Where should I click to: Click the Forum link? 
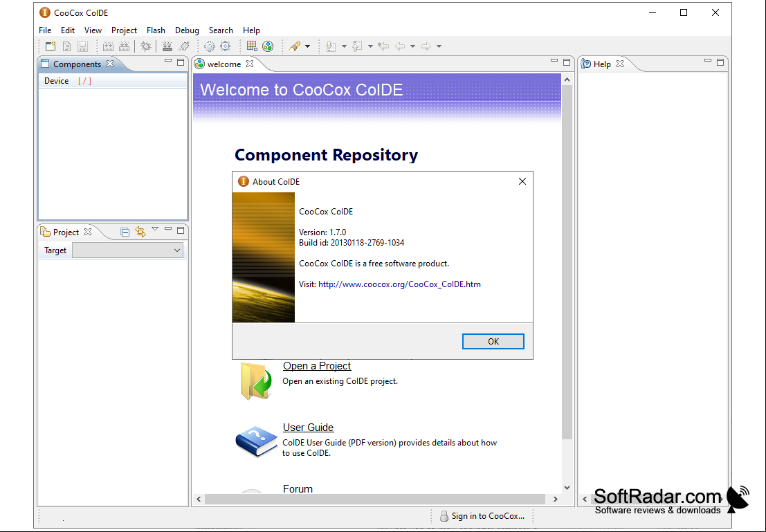click(298, 488)
